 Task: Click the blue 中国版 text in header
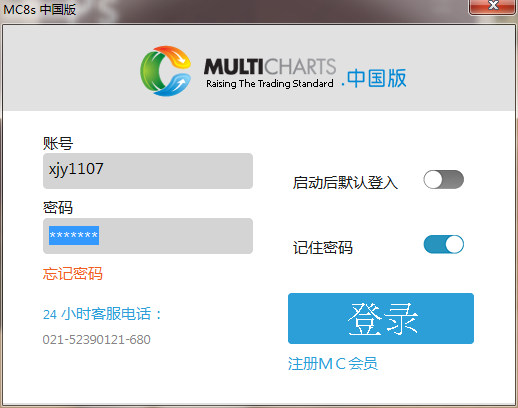point(377,78)
